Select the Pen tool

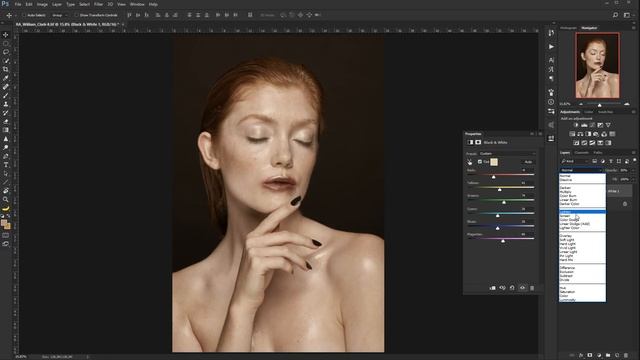pos(6,156)
